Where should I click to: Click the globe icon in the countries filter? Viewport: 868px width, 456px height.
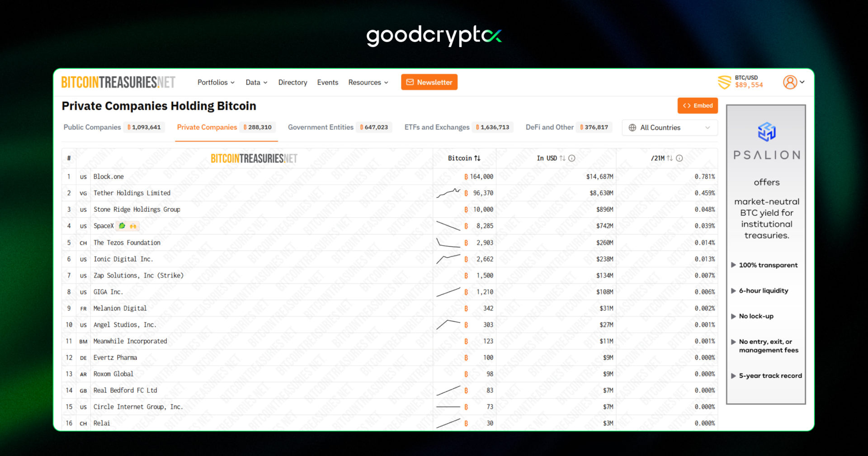[632, 128]
